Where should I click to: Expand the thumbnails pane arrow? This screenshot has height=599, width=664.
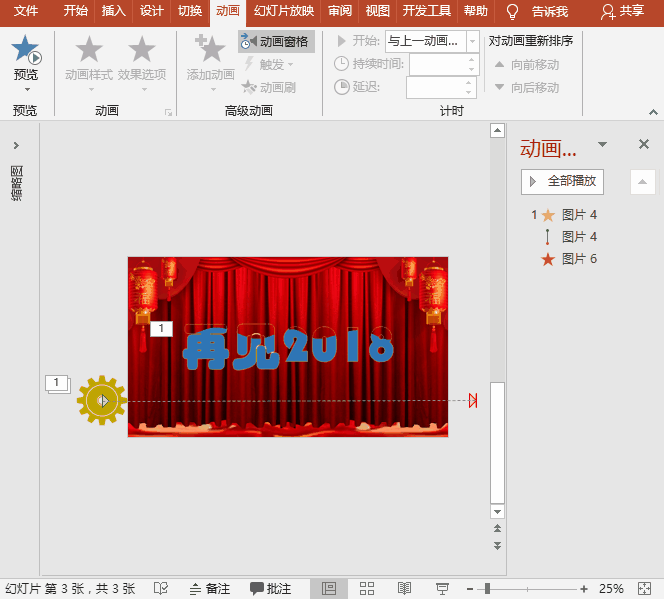(x=16, y=145)
